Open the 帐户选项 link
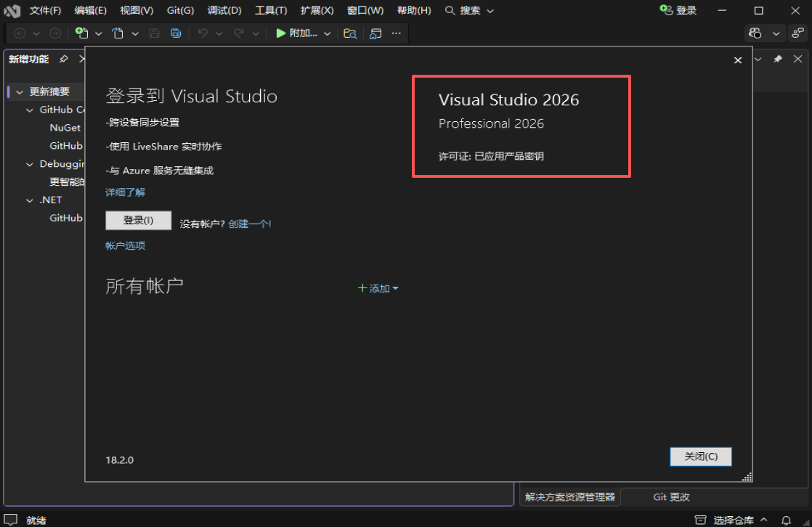812x527 pixels. [x=126, y=245]
